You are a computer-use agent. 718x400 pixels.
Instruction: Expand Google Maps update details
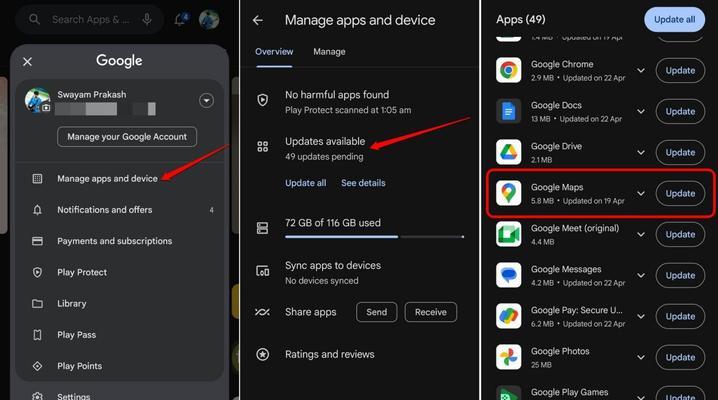coord(641,193)
